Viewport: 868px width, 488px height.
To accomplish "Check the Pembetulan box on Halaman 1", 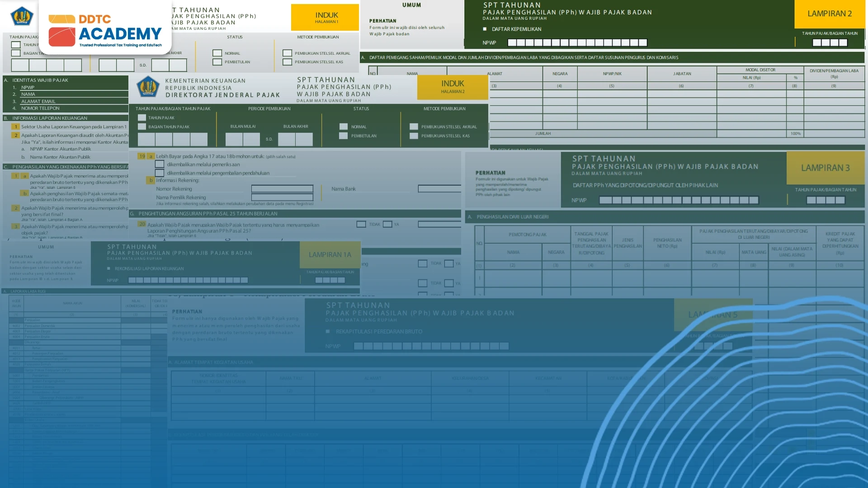I will [x=217, y=62].
